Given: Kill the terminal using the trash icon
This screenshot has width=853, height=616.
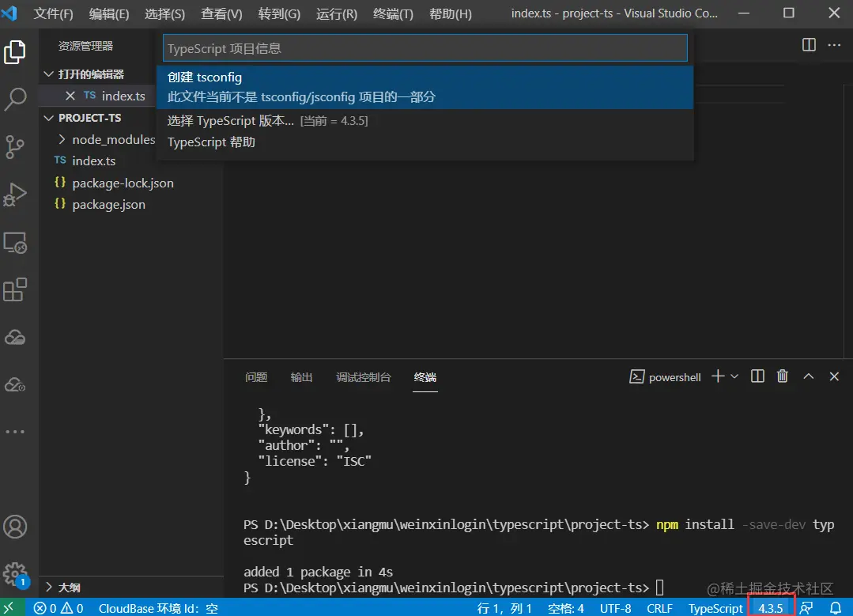Looking at the screenshot, I should [x=783, y=376].
